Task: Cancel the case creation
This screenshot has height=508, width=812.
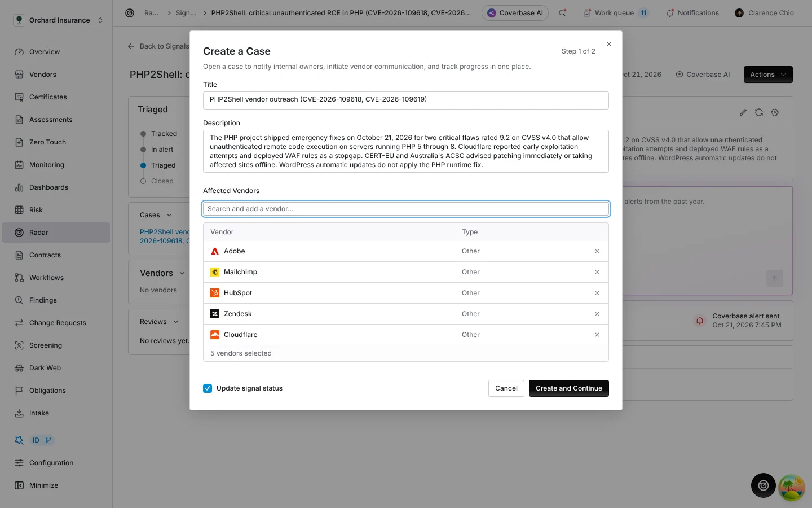Action: (506, 388)
